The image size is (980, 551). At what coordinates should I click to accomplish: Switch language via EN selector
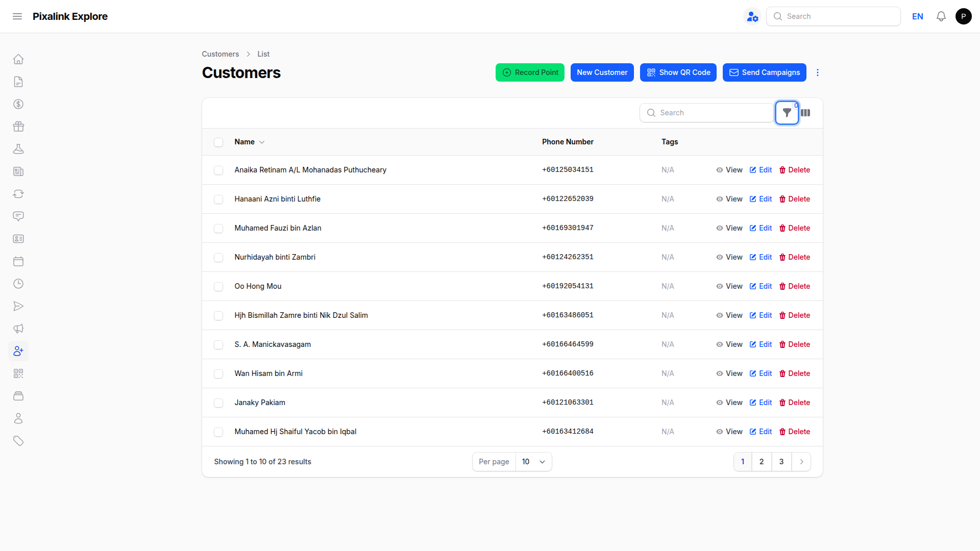click(x=918, y=16)
